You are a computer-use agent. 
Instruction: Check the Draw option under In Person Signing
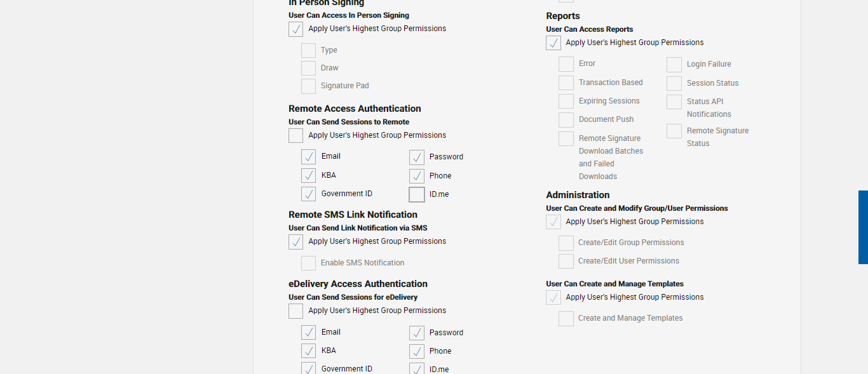tap(308, 69)
